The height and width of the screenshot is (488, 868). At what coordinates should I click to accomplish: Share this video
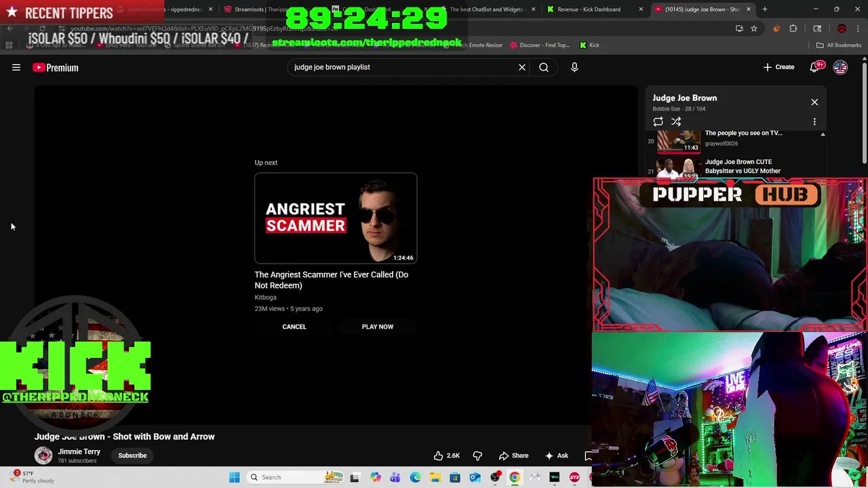tap(513, 455)
